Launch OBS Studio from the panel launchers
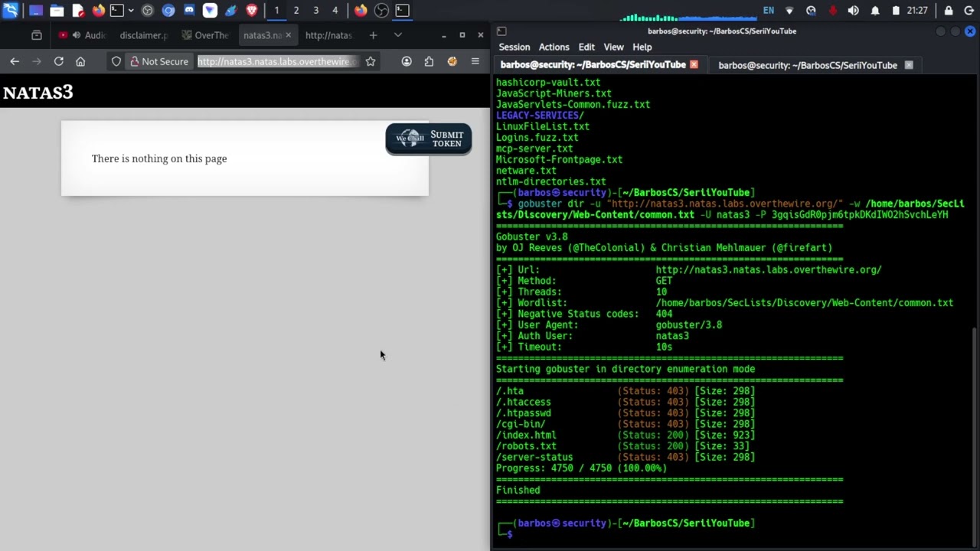This screenshot has width=980, height=551. [x=148, y=11]
